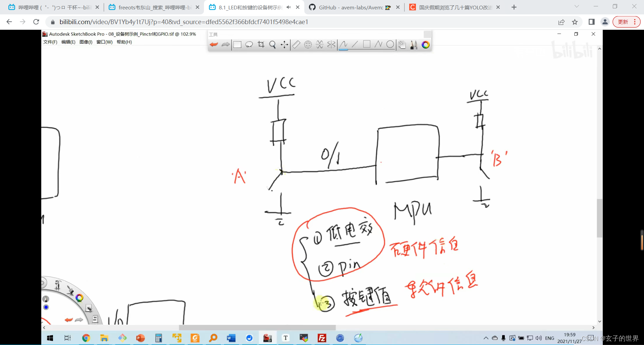
Task: Share this page from address bar
Action: pyautogui.click(x=561, y=22)
